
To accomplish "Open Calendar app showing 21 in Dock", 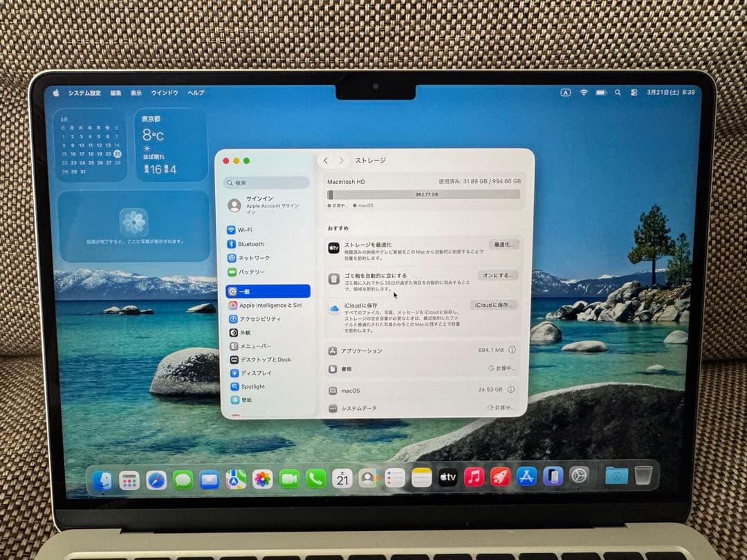I will point(342,478).
